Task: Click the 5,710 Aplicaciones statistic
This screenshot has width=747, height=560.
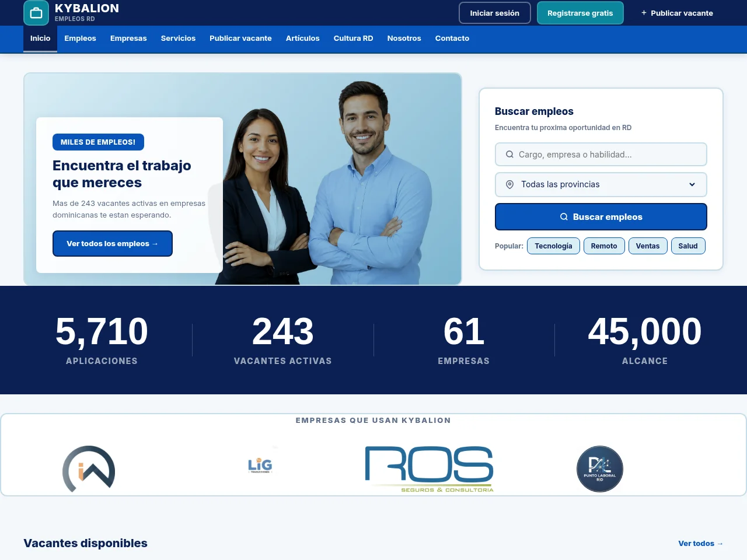Action: point(102,339)
